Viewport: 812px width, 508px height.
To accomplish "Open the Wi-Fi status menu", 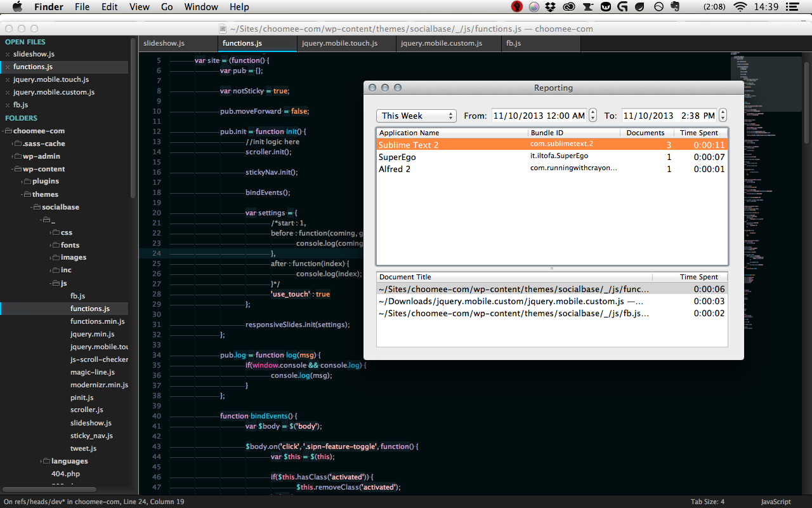I will pyautogui.click(x=740, y=7).
